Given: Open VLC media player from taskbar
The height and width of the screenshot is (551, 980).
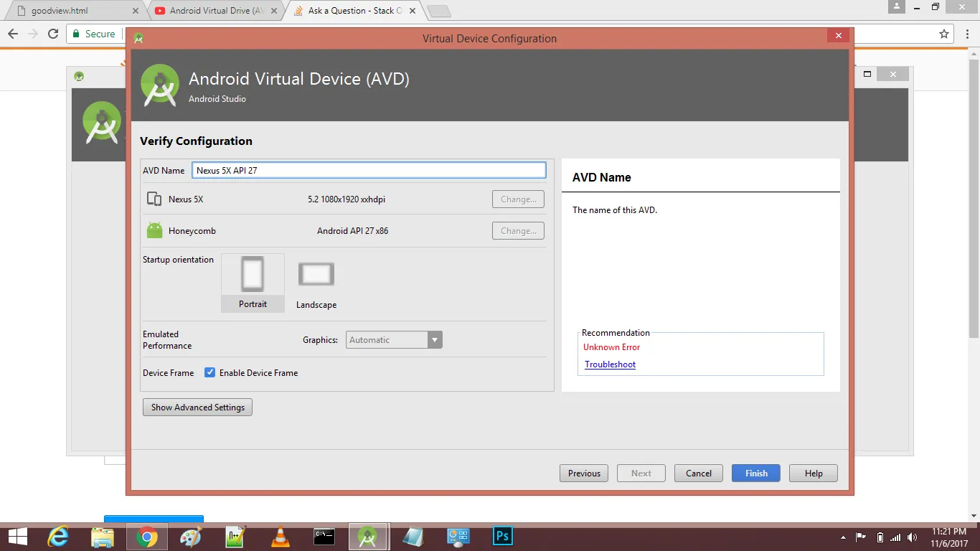Looking at the screenshot, I should coord(280,537).
